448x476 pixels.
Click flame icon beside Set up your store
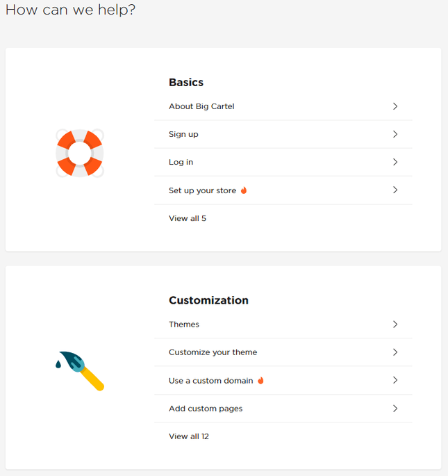[244, 190]
